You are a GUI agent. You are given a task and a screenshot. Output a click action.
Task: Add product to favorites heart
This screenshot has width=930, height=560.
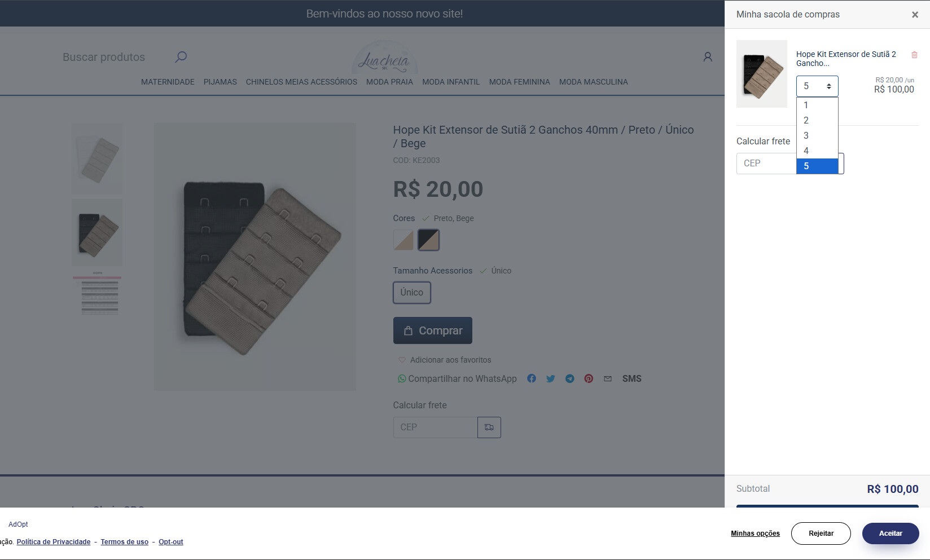point(402,360)
